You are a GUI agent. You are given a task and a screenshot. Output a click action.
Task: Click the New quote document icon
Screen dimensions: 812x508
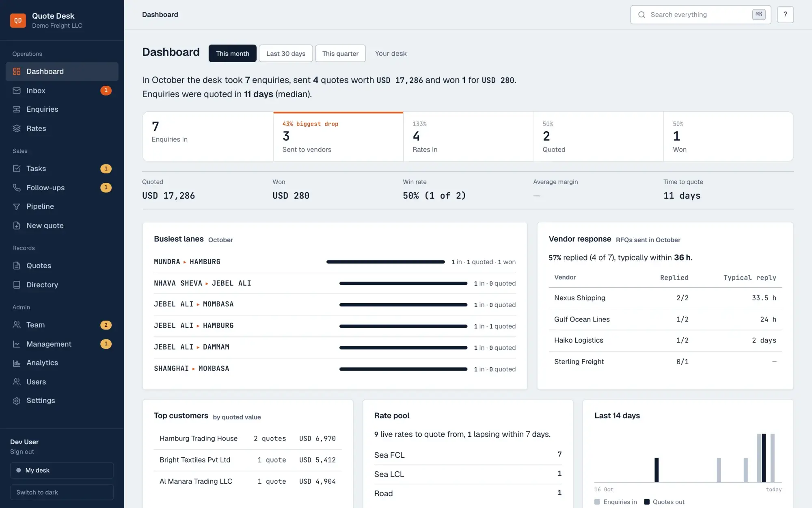17,226
